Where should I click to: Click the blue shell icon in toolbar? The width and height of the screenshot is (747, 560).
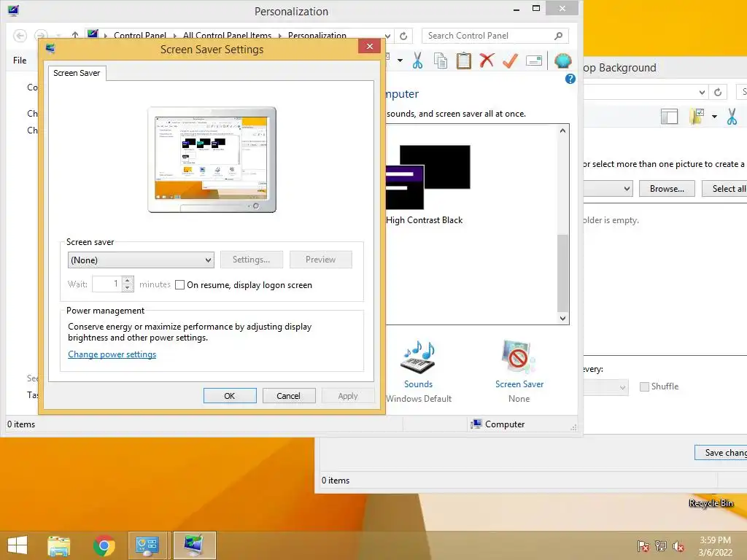coord(562,61)
